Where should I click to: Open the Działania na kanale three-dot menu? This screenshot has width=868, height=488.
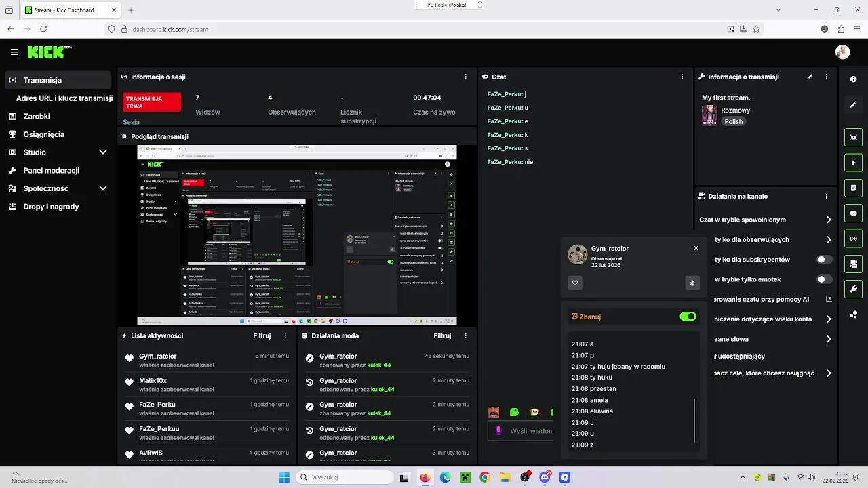pyautogui.click(x=826, y=196)
